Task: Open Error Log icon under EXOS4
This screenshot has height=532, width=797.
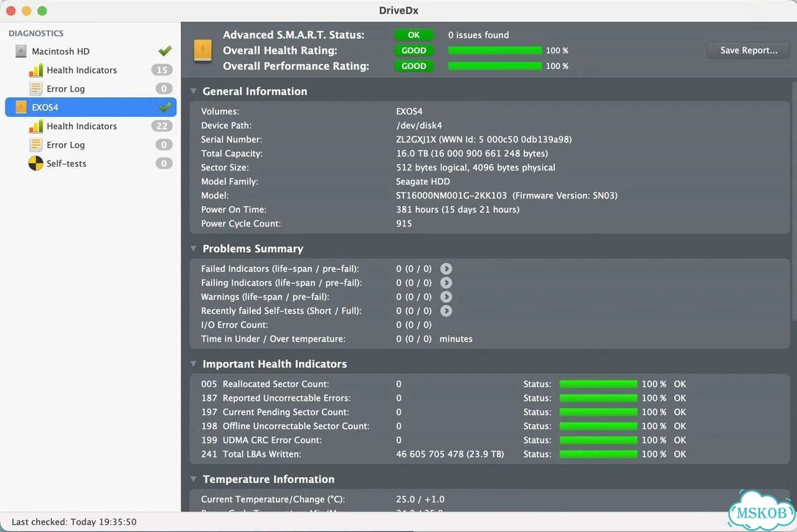Action: pos(36,145)
